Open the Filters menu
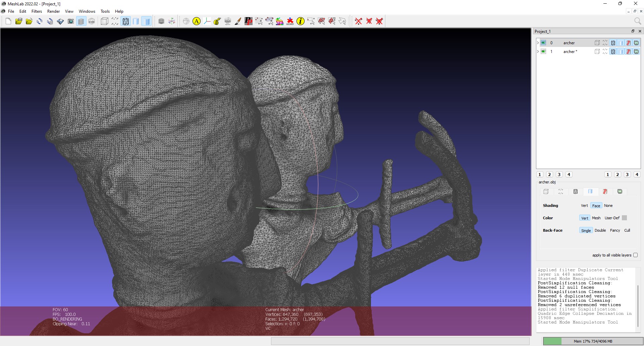The image size is (644, 346). click(x=37, y=11)
